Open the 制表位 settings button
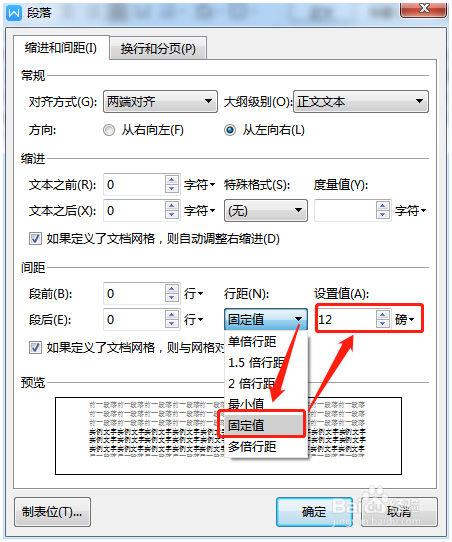 tap(52, 512)
